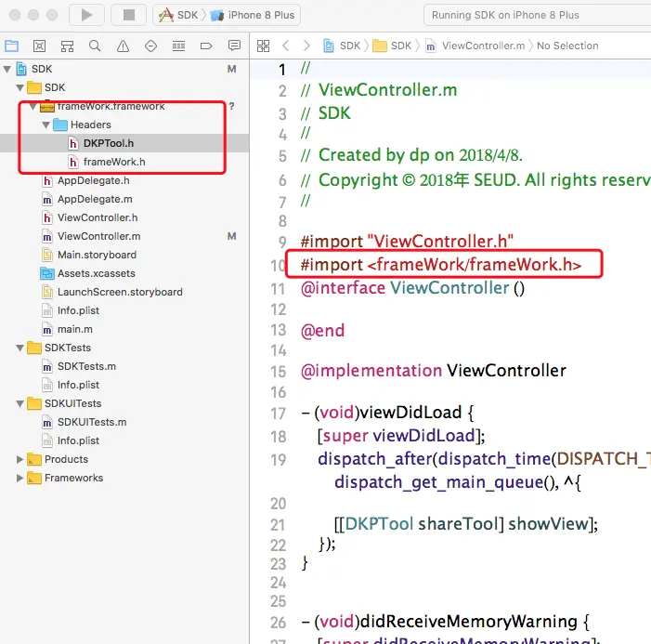Collapse the SDK project root
The image size is (651, 644).
(7, 69)
